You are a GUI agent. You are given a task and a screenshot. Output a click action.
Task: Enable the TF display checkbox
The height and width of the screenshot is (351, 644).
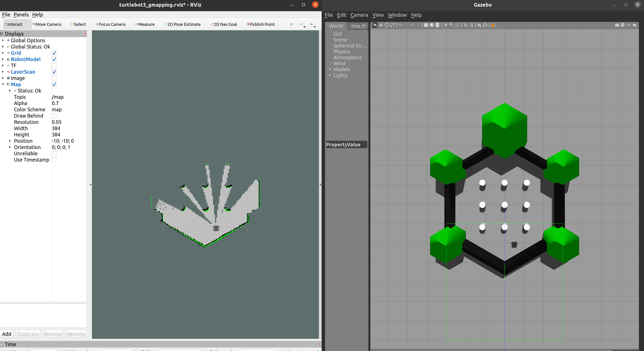tap(54, 65)
